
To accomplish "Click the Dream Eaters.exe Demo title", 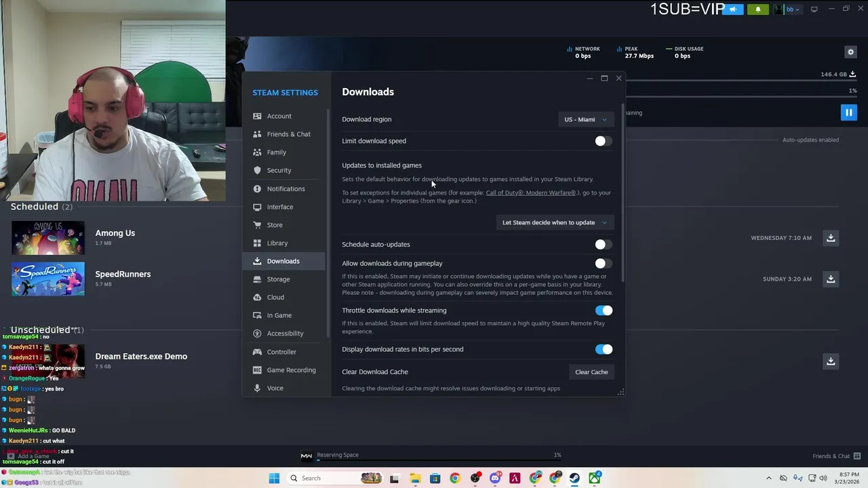I will pos(141,357).
